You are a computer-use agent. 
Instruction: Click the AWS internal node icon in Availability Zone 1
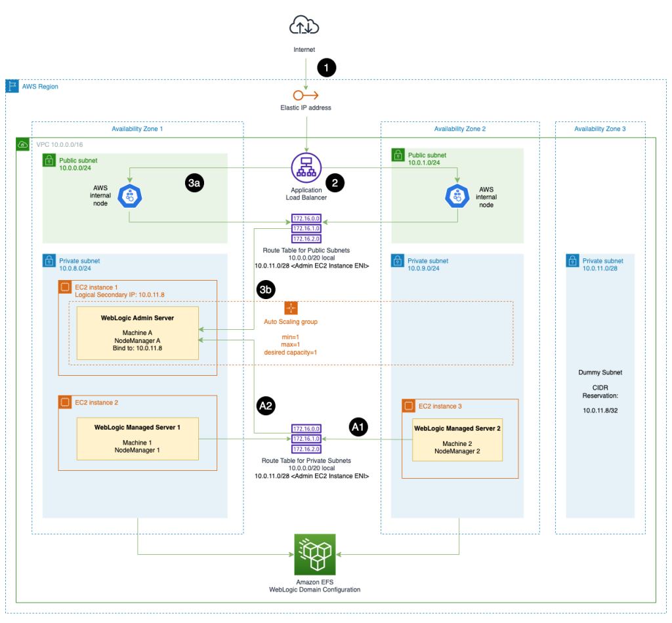129,195
